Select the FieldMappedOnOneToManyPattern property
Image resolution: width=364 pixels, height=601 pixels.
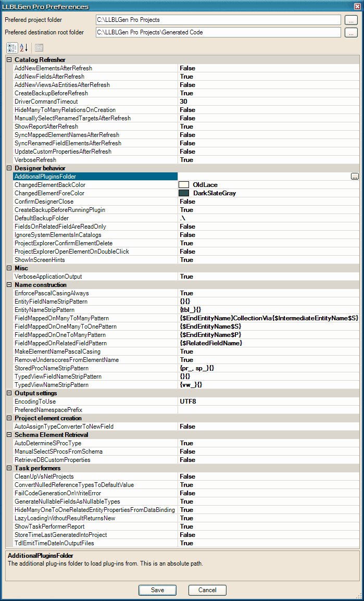pos(60,335)
